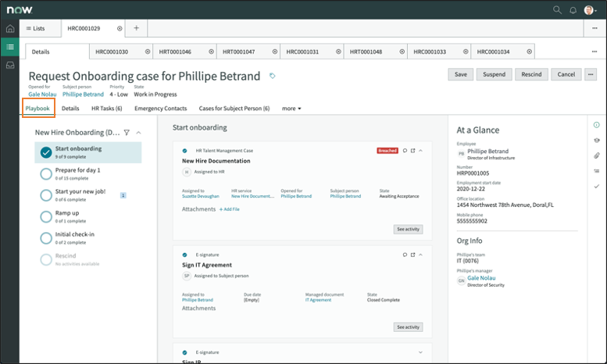Screen dimensions: 607x364
Task: Click the ServiceNow logo
Action: coord(20,10)
